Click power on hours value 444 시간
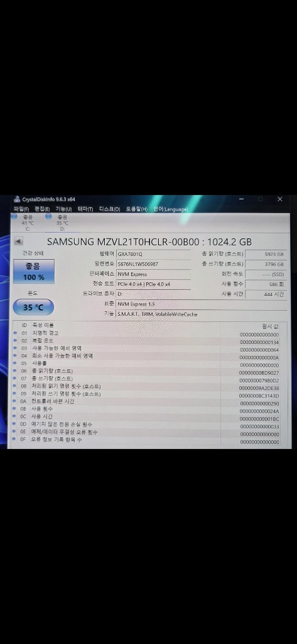The height and width of the screenshot is (644, 297). (266, 294)
